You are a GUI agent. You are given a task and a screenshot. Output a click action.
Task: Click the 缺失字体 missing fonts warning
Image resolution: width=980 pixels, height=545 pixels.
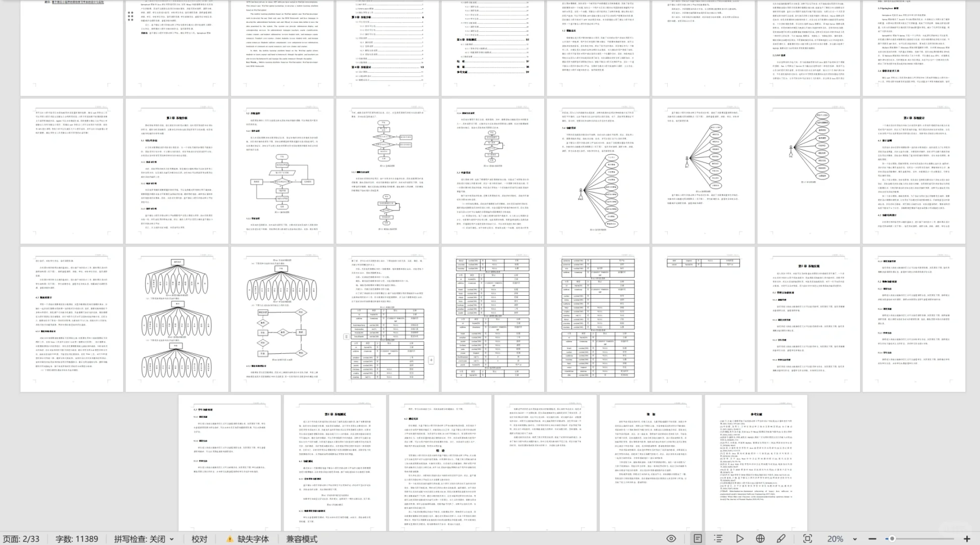[x=248, y=539]
